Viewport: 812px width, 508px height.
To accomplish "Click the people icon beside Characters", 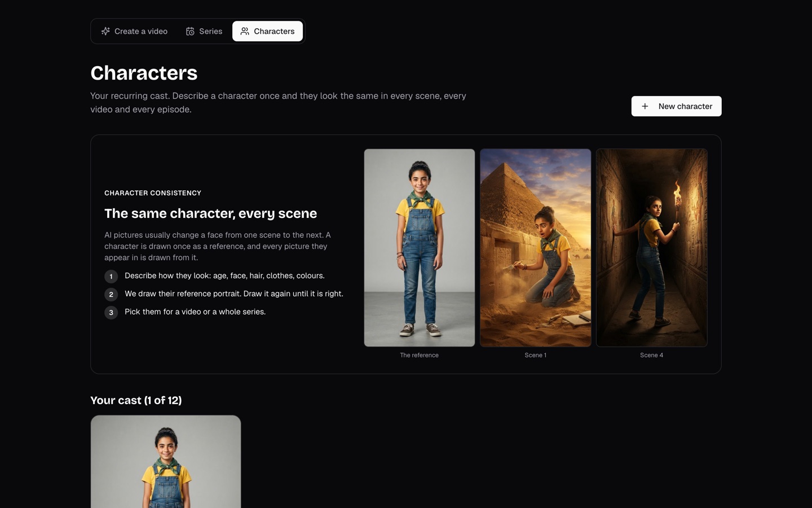I will point(245,31).
